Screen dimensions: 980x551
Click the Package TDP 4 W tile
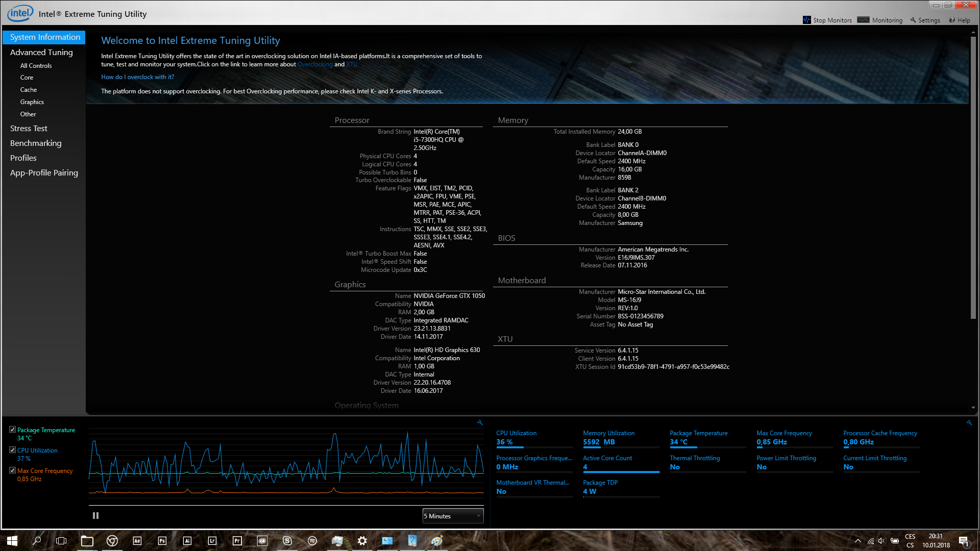(x=621, y=488)
